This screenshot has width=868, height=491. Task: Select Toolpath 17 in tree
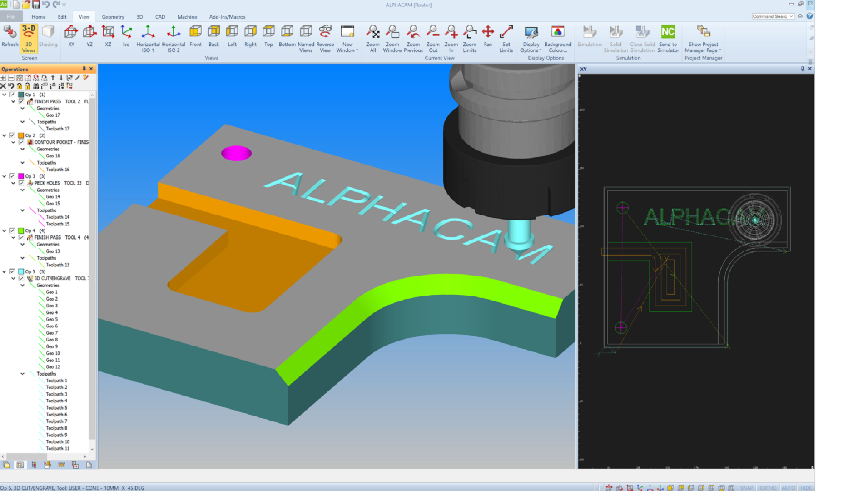[58, 129]
